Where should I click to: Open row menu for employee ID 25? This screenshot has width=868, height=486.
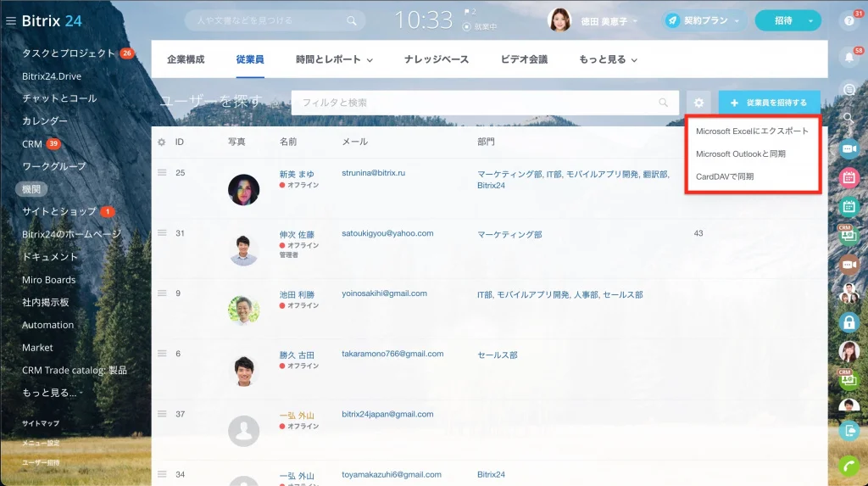click(x=162, y=172)
